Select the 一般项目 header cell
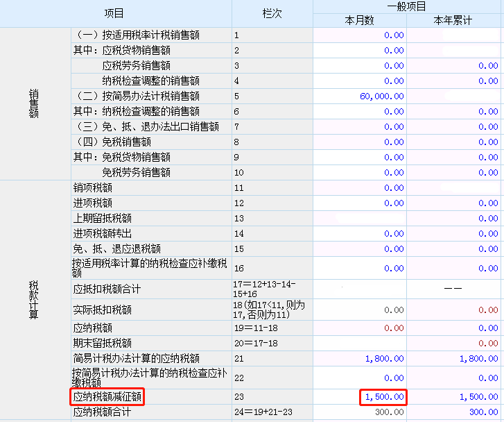Screen dimensions: 504x422 click(408, 6)
